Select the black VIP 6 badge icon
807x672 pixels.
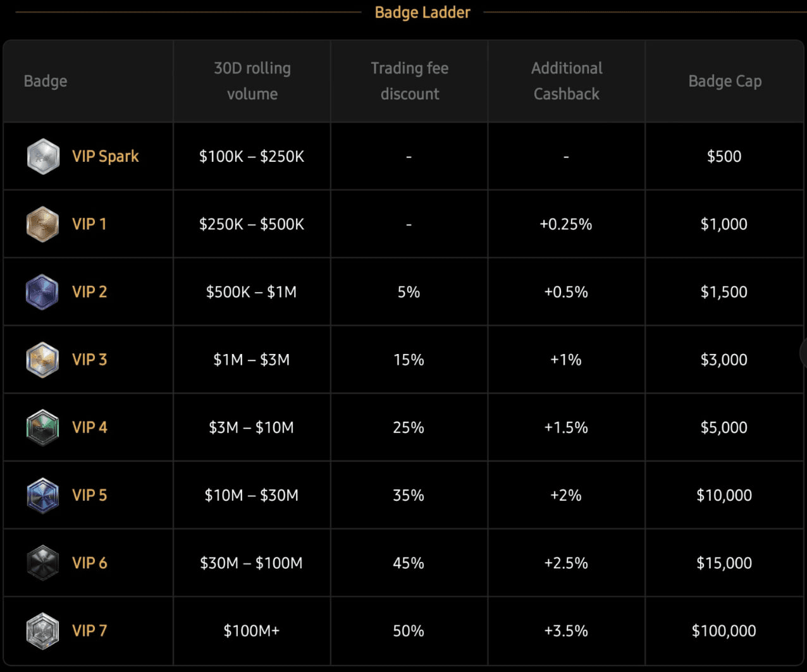[x=43, y=563]
